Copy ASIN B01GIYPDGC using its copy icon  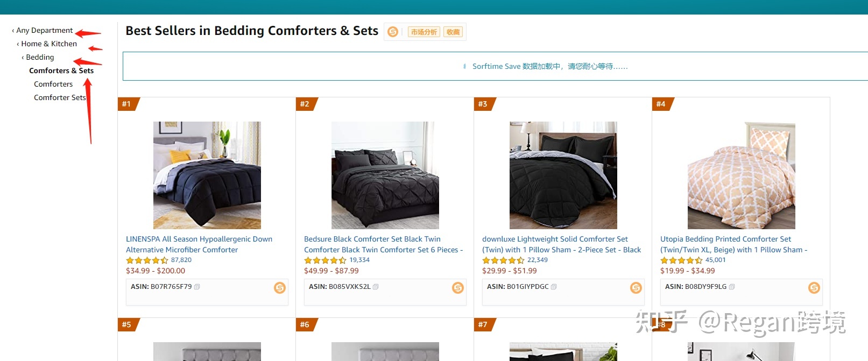(x=554, y=287)
